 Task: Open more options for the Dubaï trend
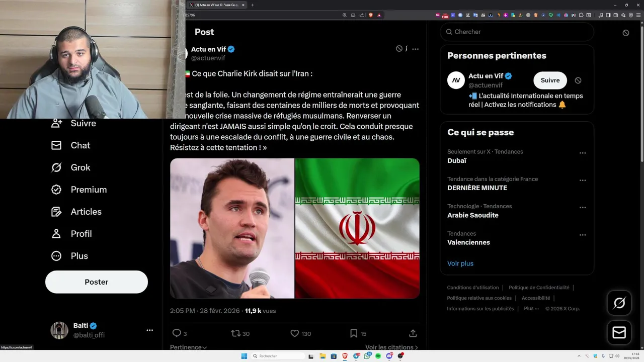pyautogui.click(x=583, y=153)
